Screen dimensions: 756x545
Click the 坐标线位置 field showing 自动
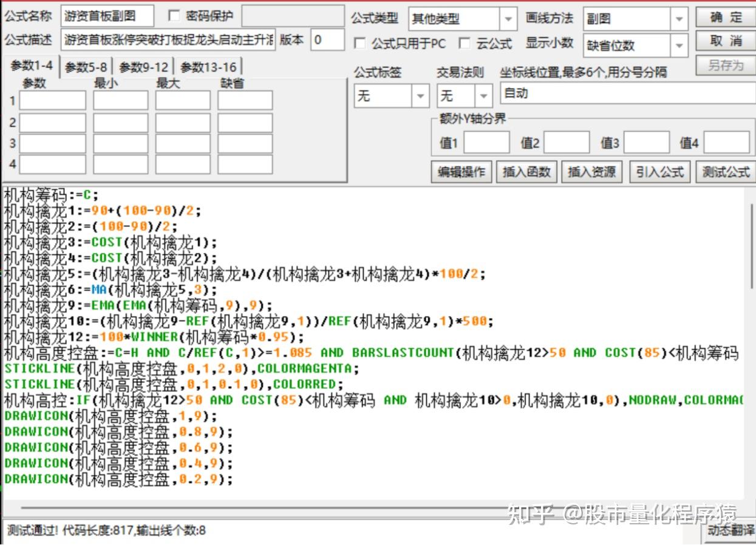click(628, 93)
